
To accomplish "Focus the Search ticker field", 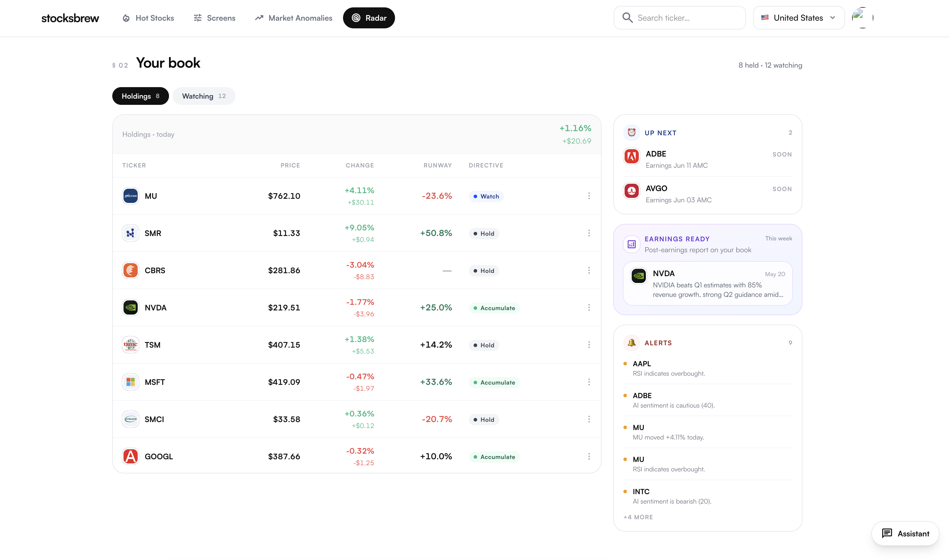I will click(680, 18).
